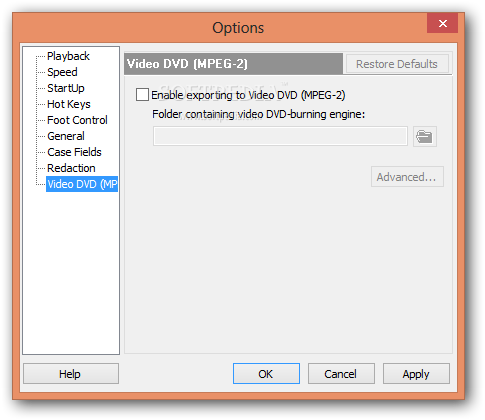Go to Hot Keys settings
The height and width of the screenshot is (420, 485).
point(69,104)
